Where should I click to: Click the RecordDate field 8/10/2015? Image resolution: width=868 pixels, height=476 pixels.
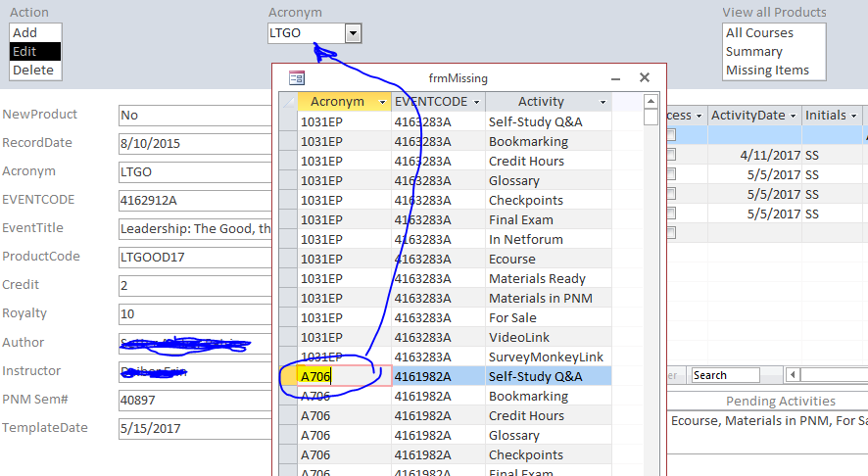coord(195,143)
